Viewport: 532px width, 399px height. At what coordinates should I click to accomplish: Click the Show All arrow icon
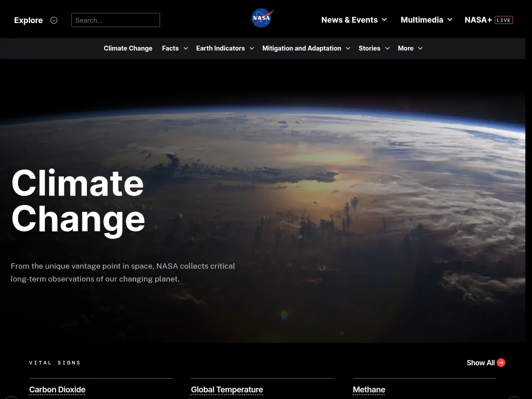point(501,363)
